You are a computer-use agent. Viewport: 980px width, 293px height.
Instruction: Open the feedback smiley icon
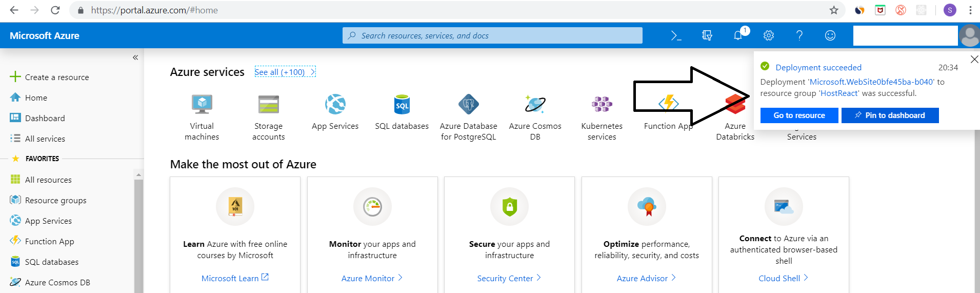[830, 35]
